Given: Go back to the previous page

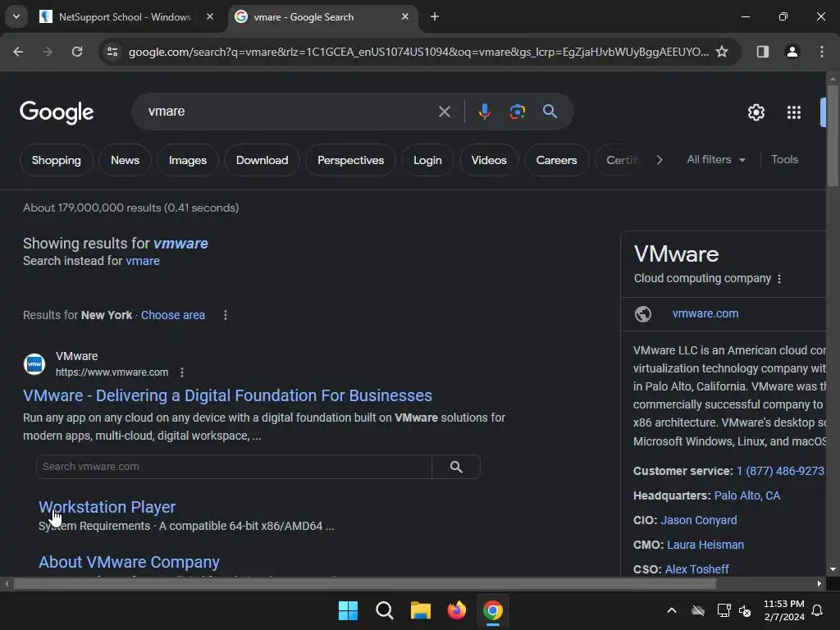Looking at the screenshot, I should 18,52.
